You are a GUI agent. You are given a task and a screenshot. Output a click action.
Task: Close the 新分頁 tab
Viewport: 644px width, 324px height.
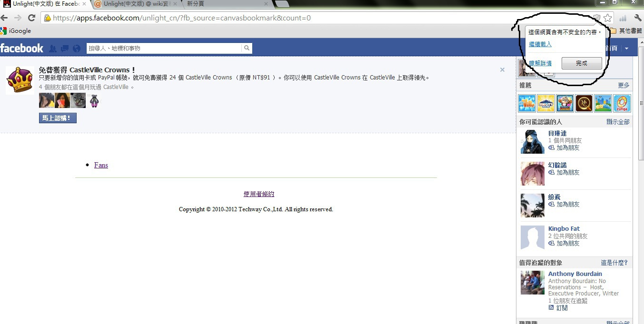click(x=266, y=4)
